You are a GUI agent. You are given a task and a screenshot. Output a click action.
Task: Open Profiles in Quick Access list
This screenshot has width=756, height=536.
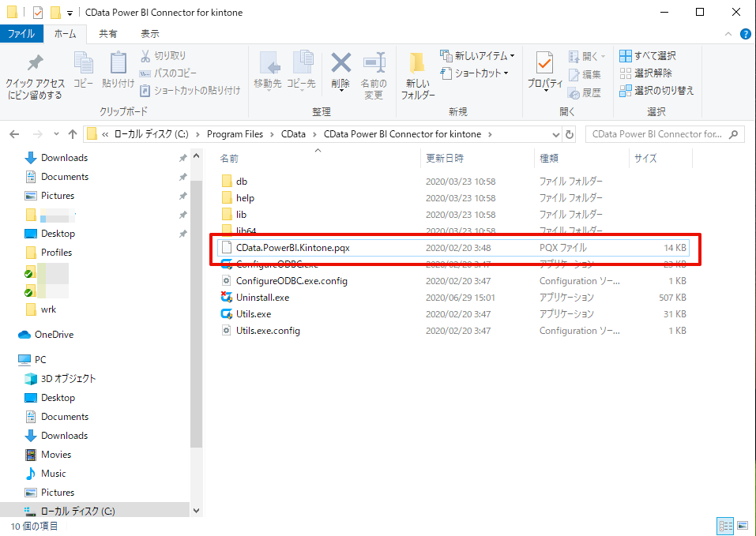[56, 253]
